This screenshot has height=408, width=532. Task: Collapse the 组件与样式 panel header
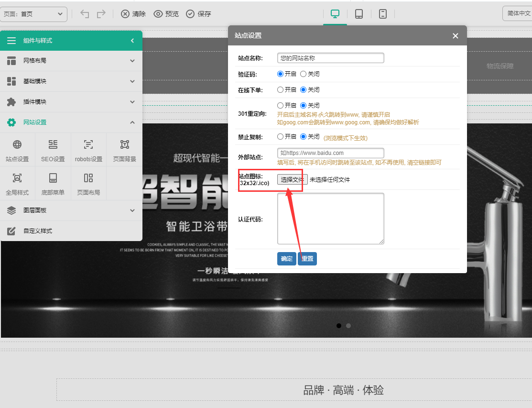(132, 41)
